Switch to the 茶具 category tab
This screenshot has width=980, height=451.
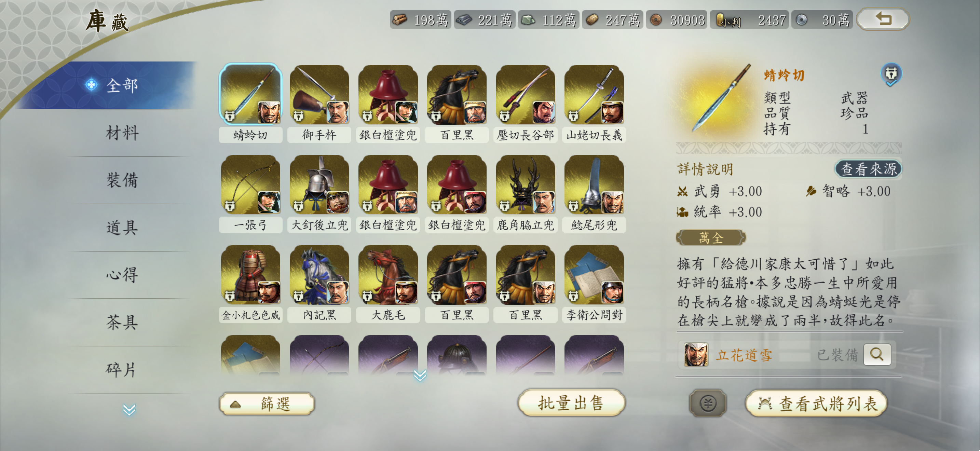[122, 323]
